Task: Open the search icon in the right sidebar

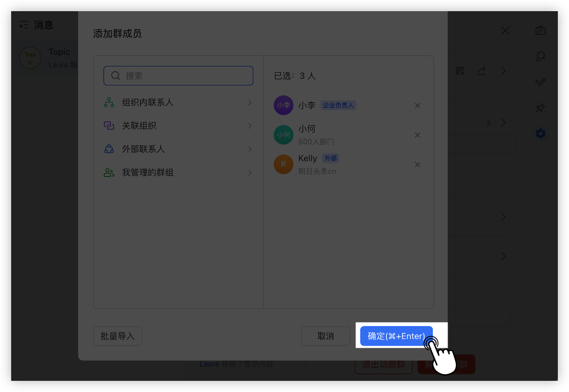Action: tap(540, 56)
